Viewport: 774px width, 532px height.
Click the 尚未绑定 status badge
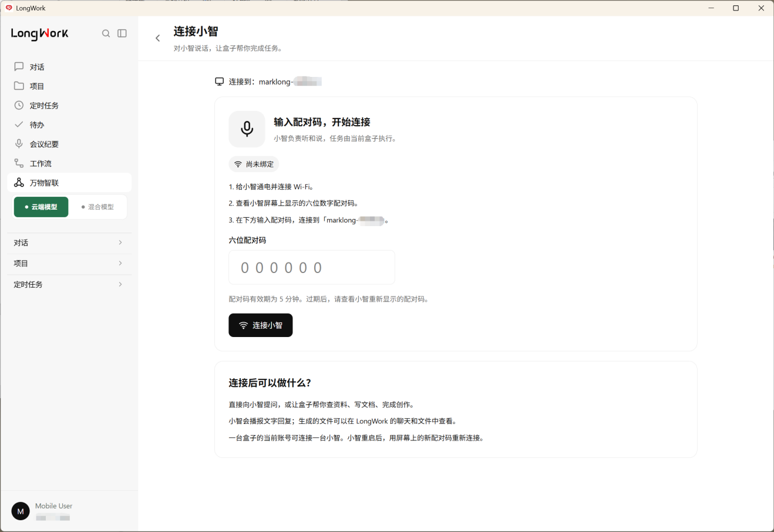click(254, 164)
